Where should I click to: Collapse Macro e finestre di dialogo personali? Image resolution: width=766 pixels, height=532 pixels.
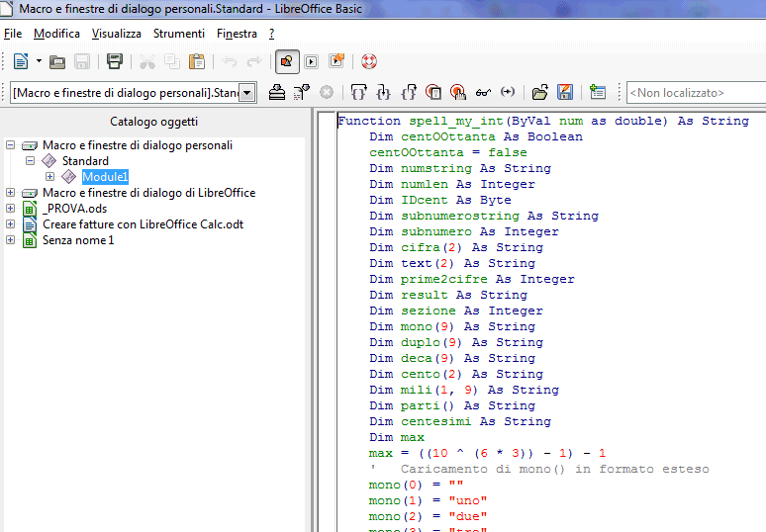pyautogui.click(x=10, y=145)
